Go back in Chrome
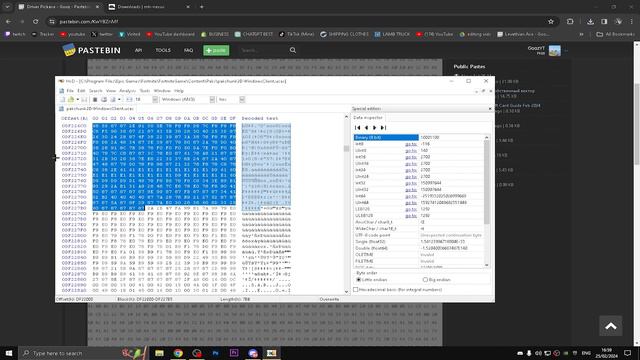 [x=9, y=21]
